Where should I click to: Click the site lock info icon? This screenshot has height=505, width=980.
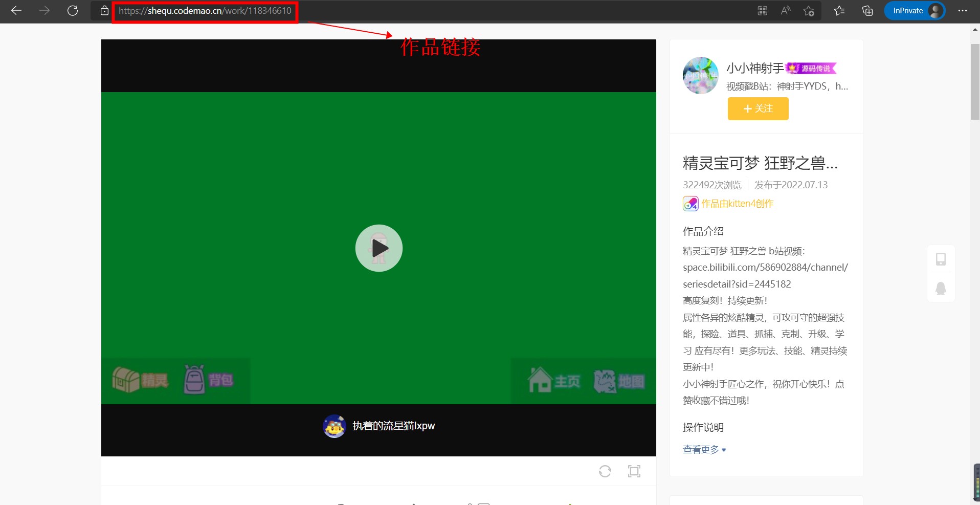click(x=104, y=11)
